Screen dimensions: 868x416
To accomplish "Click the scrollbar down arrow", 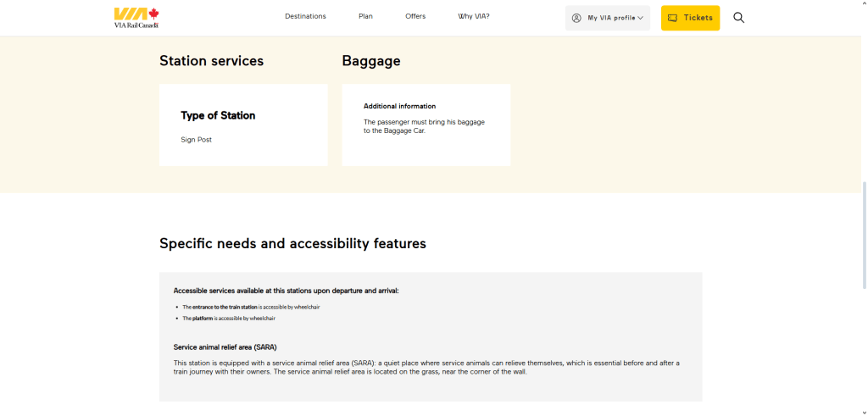I will click(x=863, y=411).
